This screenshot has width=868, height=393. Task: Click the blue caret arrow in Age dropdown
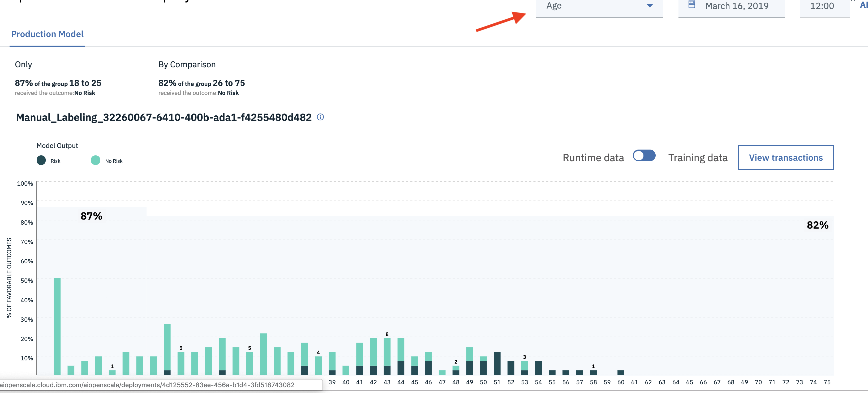tap(650, 6)
